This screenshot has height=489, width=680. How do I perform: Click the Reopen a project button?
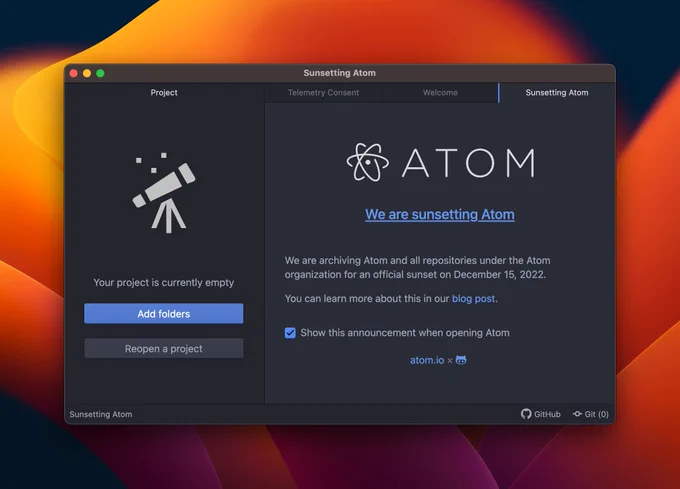click(163, 349)
